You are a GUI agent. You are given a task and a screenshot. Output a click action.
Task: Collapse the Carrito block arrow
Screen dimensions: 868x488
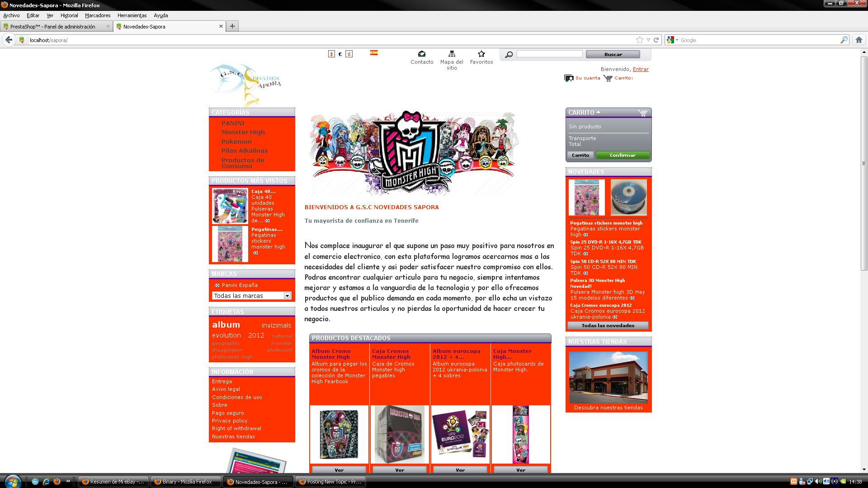[x=599, y=112]
